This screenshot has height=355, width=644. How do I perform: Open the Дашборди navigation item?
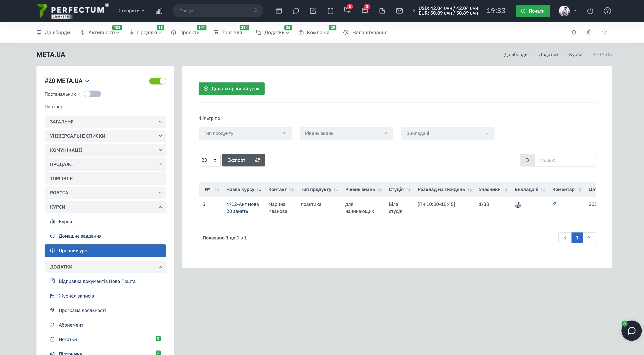(53, 32)
